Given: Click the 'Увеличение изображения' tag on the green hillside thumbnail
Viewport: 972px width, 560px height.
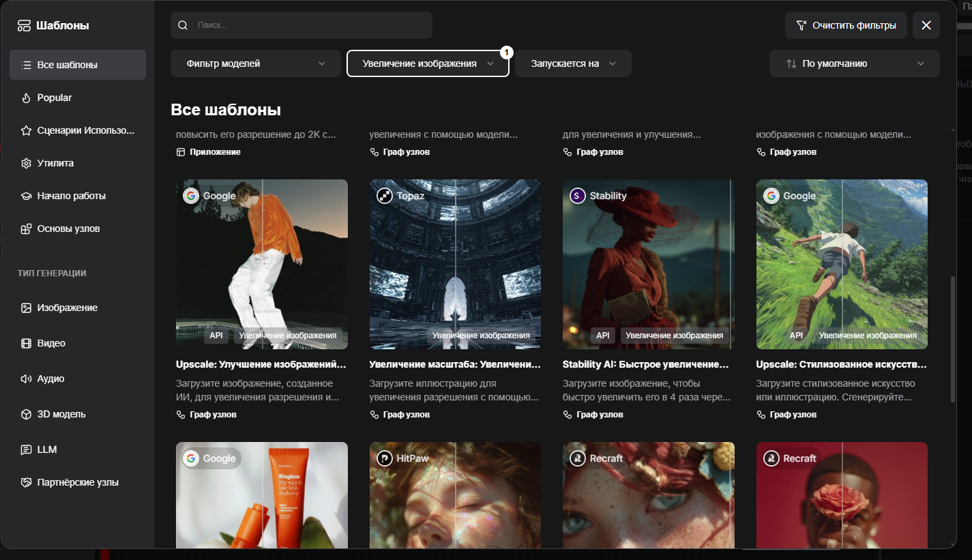Looking at the screenshot, I should 868,336.
